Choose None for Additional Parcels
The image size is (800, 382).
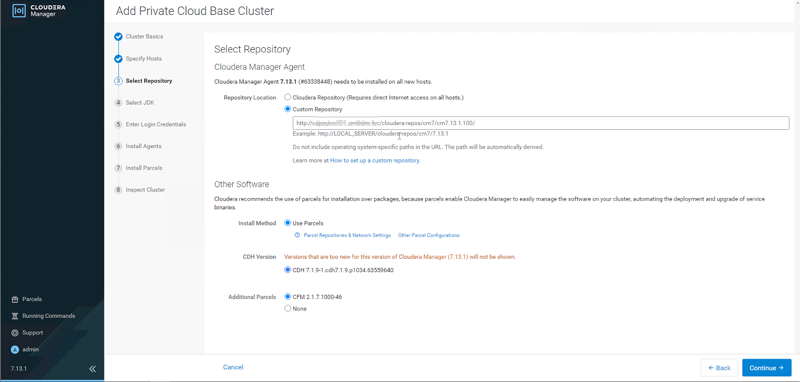tap(288, 309)
